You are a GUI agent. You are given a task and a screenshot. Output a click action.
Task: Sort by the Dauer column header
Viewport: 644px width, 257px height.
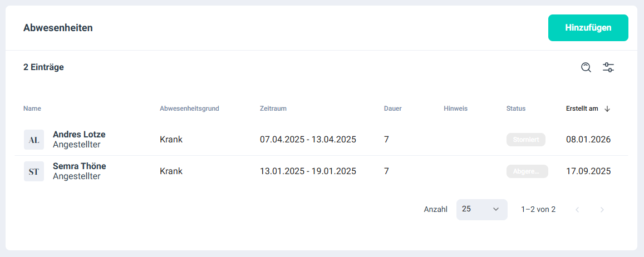392,108
